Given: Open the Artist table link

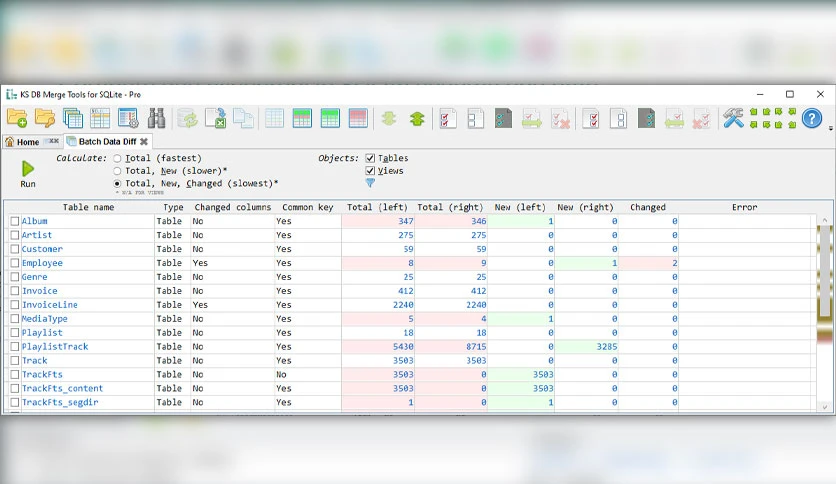Looking at the screenshot, I should coord(37,235).
